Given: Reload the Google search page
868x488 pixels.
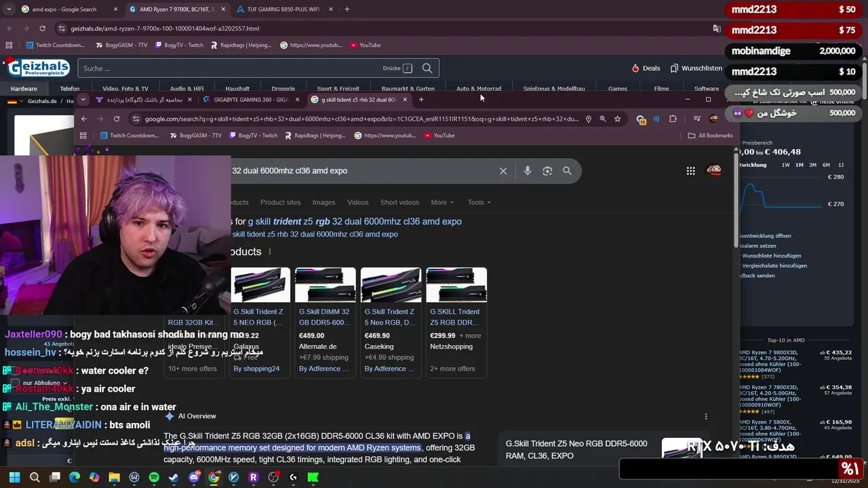Looking at the screenshot, I should [117, 119].
